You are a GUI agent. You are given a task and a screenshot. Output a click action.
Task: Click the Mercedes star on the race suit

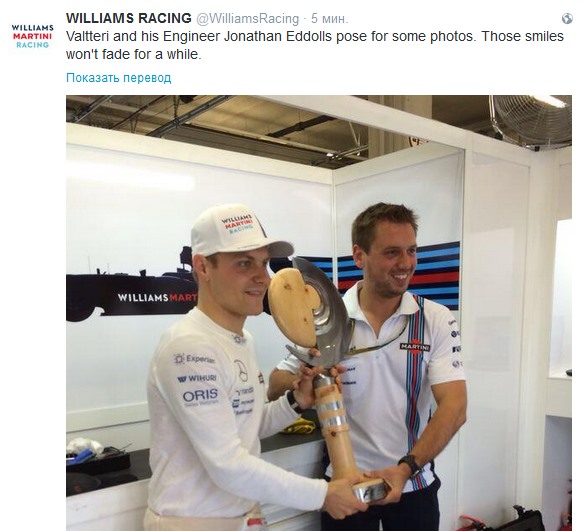click(241, 370)
